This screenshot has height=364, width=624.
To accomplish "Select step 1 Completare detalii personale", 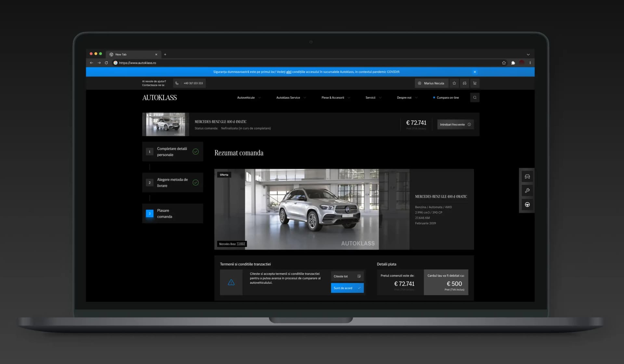I will tap(173, 151).
